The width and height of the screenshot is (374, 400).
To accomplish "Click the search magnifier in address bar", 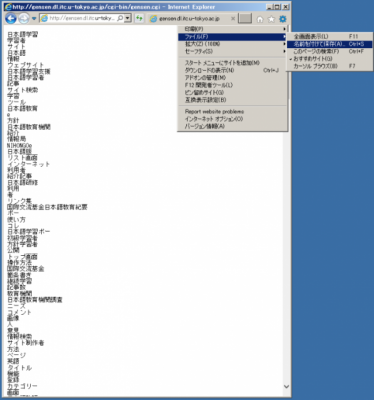I will pyautogui.click(x=120, y=18).
